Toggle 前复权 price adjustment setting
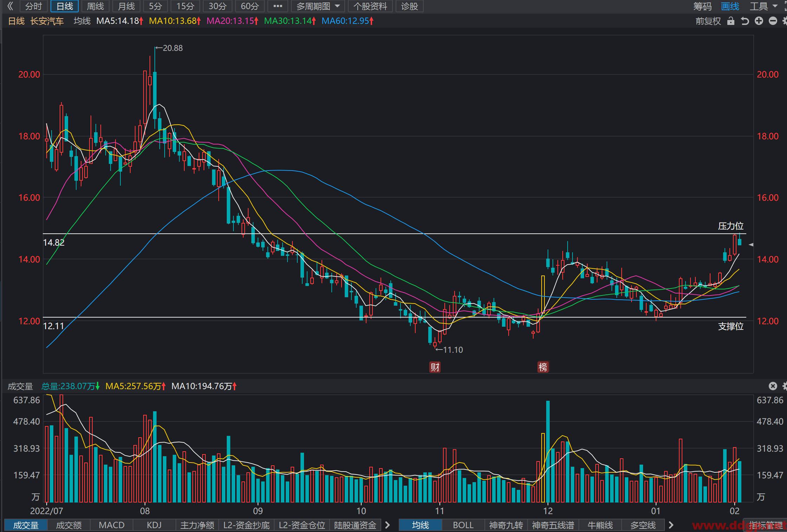This screenshot has height=532, width=787. (708, 21)
